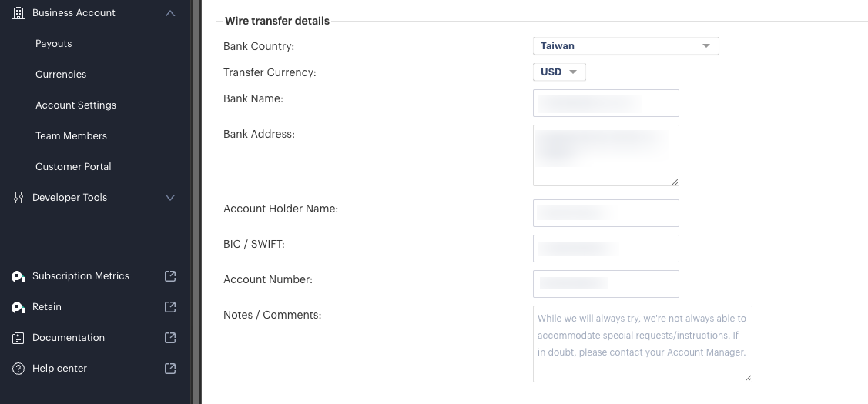Open the Customer Portal link
The image size is (868, 404).
pos(73,167)
